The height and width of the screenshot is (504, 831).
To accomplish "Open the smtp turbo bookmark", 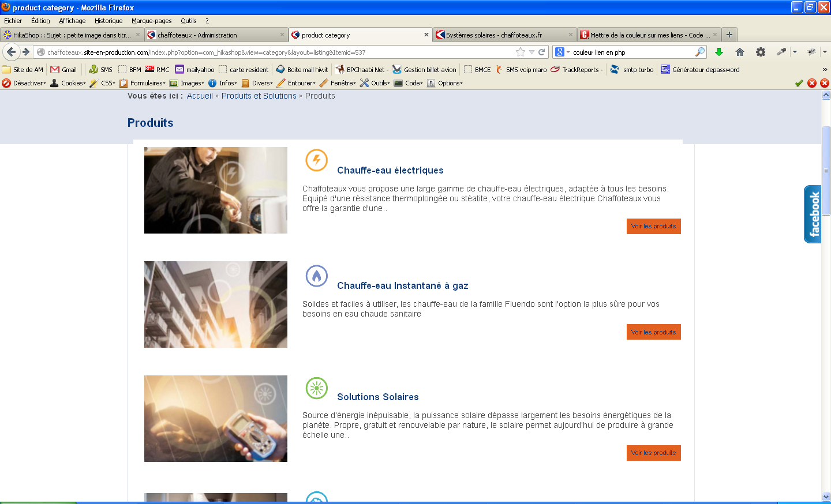I will (632, 70).
